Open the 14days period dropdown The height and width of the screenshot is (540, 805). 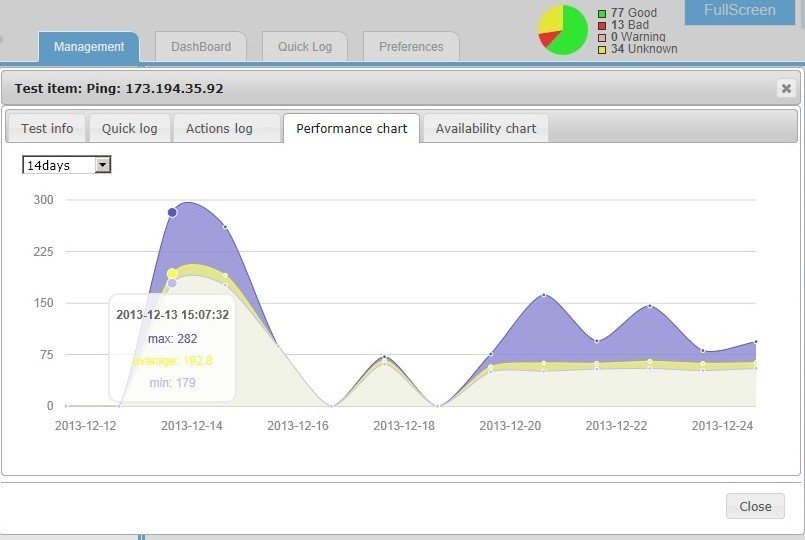67,165
